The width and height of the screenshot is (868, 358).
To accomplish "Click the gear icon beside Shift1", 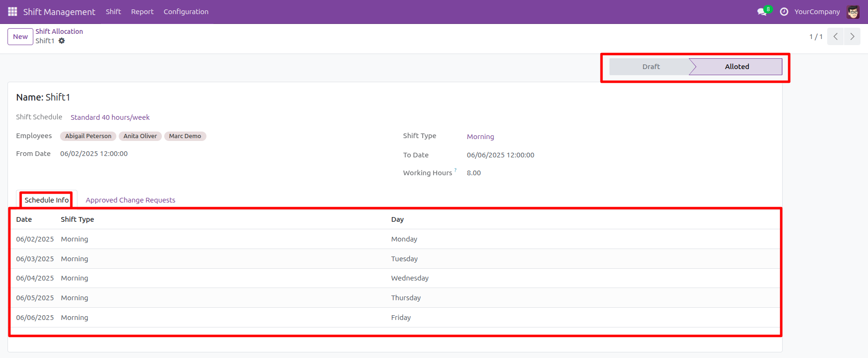I will coord(62,41).
